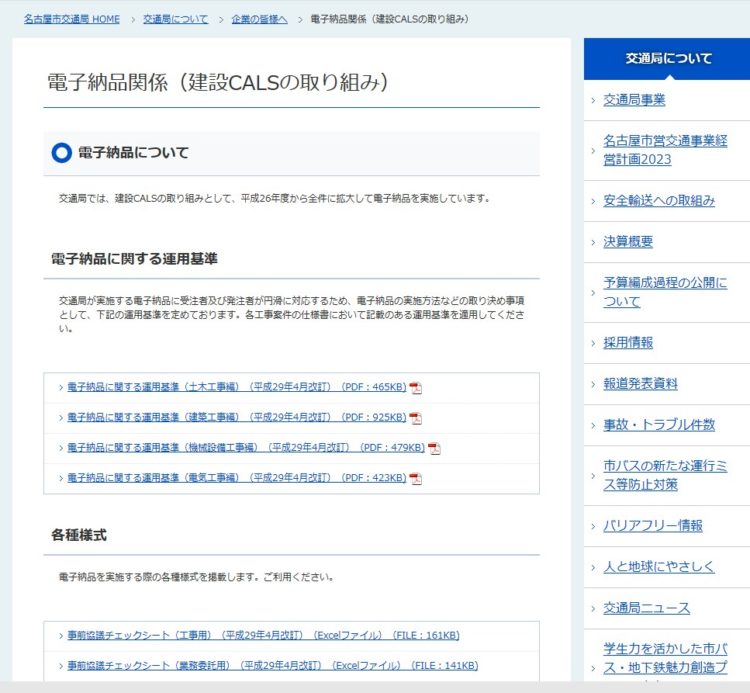Open 事前協議チェックシート（業務委託用）Excel link
Viewport: 750px width, 693px height.
point(272,666)
